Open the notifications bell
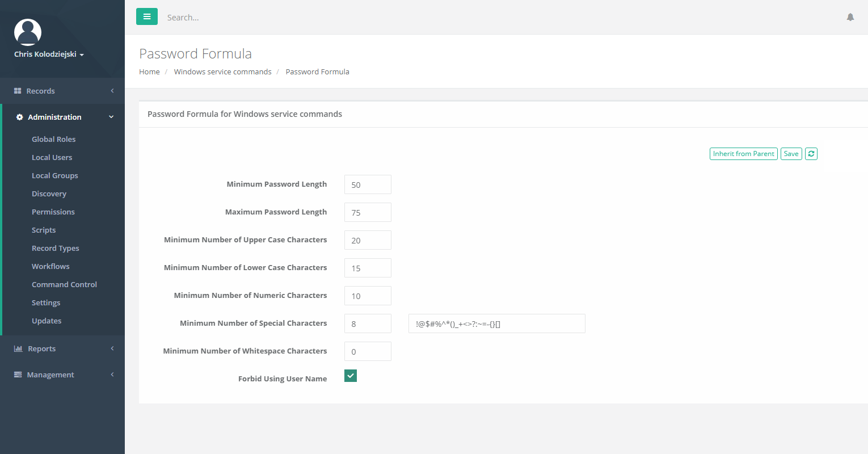Screen dimensions: 868x454 [850, 18]
